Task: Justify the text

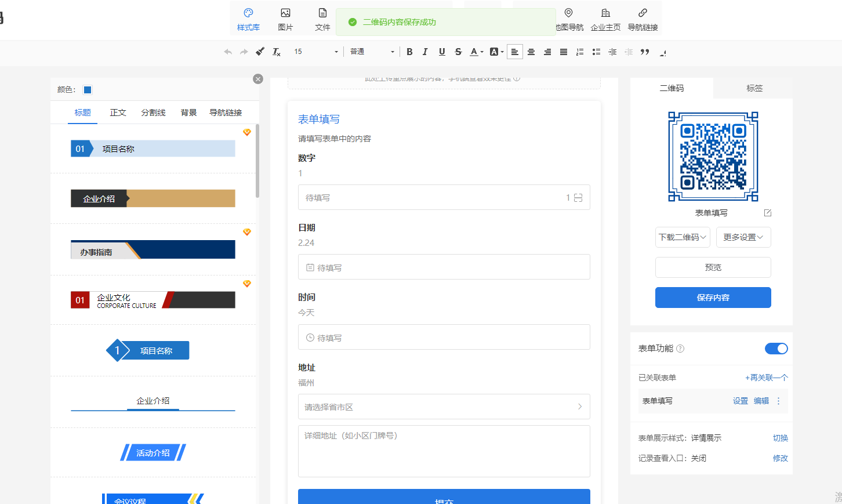Action: click(x=563, y=52)
